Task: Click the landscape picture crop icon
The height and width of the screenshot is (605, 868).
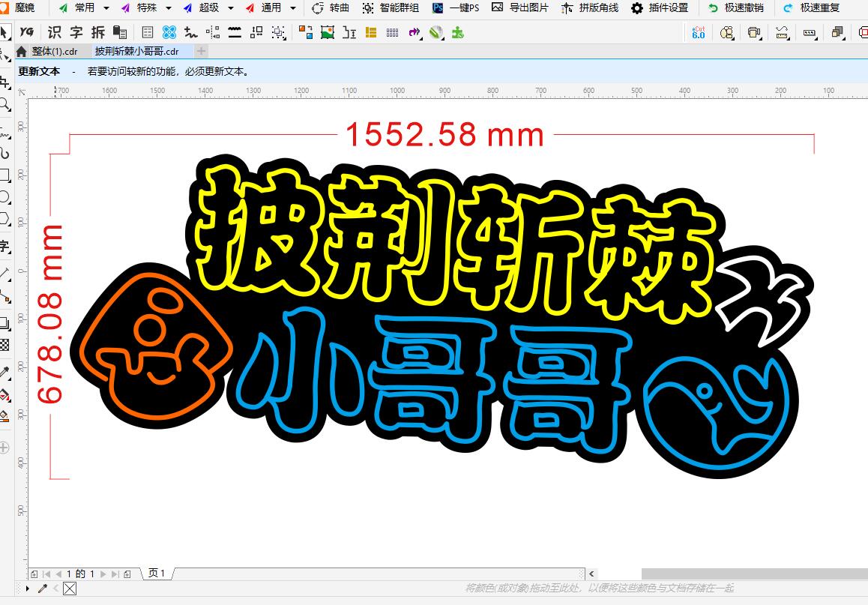Action: coord(328,32)
